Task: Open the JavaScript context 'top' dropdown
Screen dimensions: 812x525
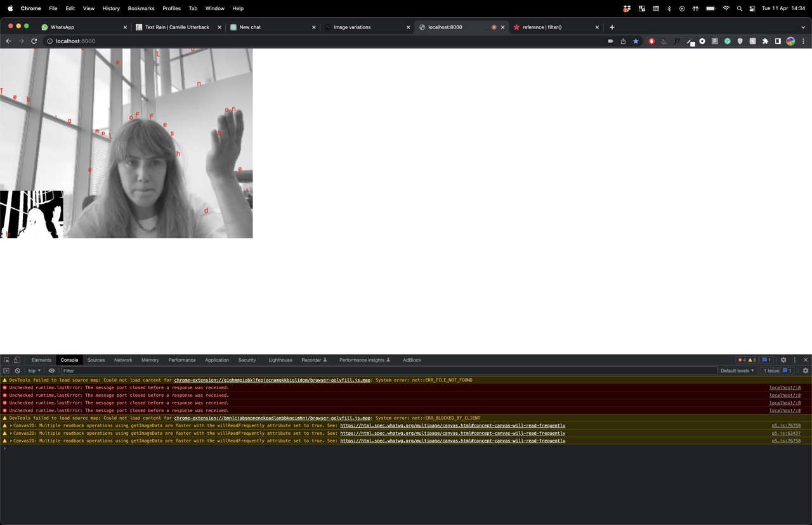Action: [x=34, y=371]
